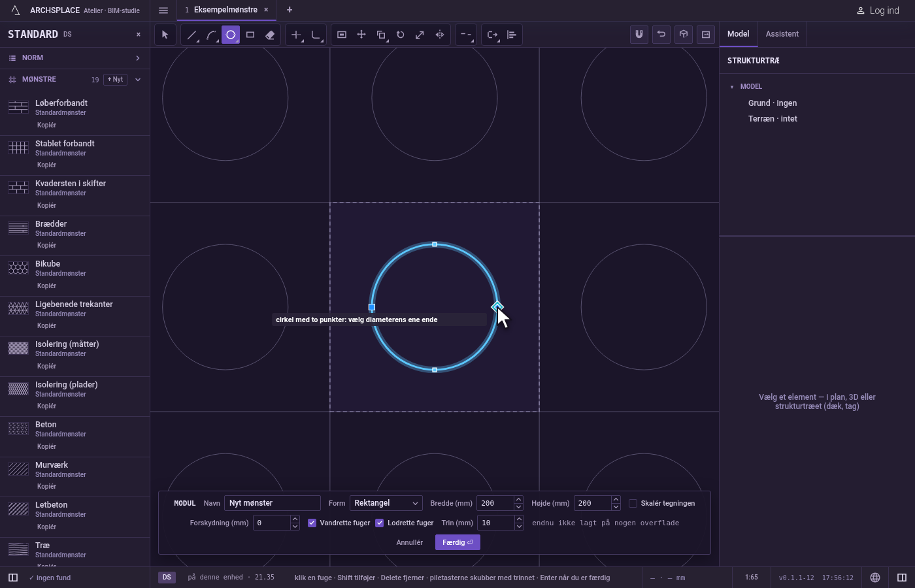The width and height of the screenshot is (915, 588).
Task: Select the rotate tool
Action: [x=401, y=35]
